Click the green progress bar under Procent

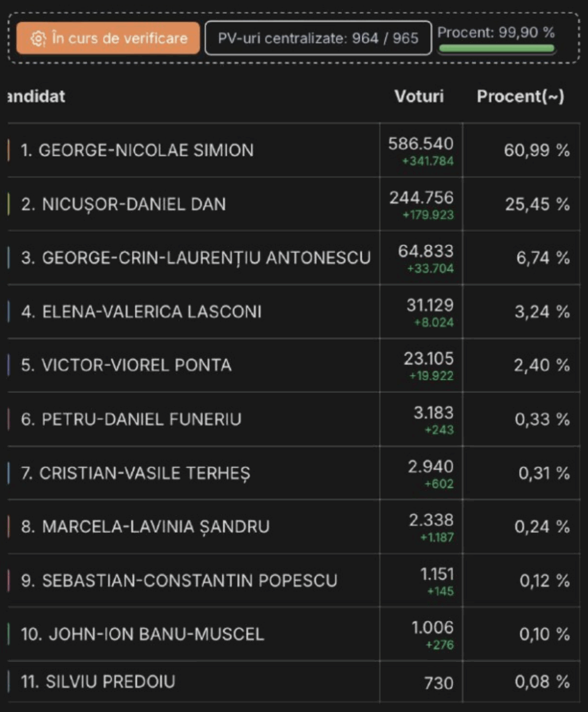click(x=496, y=49)
